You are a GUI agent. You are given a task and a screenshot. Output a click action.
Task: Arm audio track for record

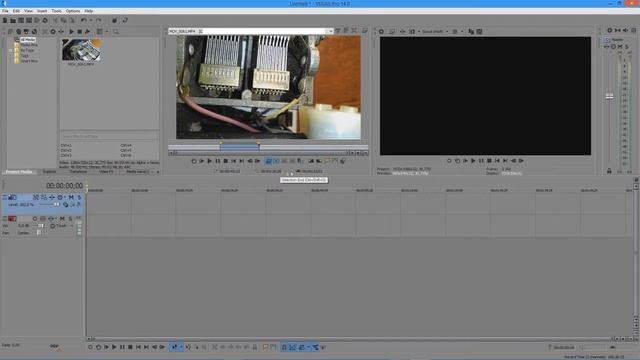[35, 219]
